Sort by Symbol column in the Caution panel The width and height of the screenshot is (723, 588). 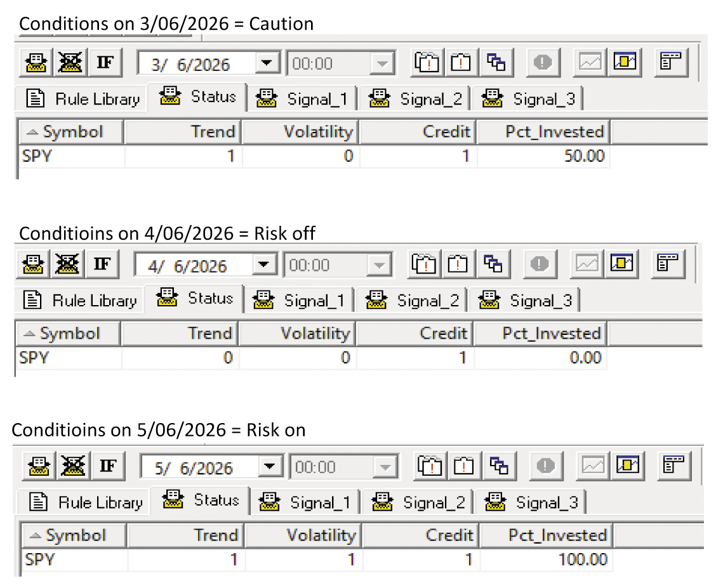click(72, 132)
